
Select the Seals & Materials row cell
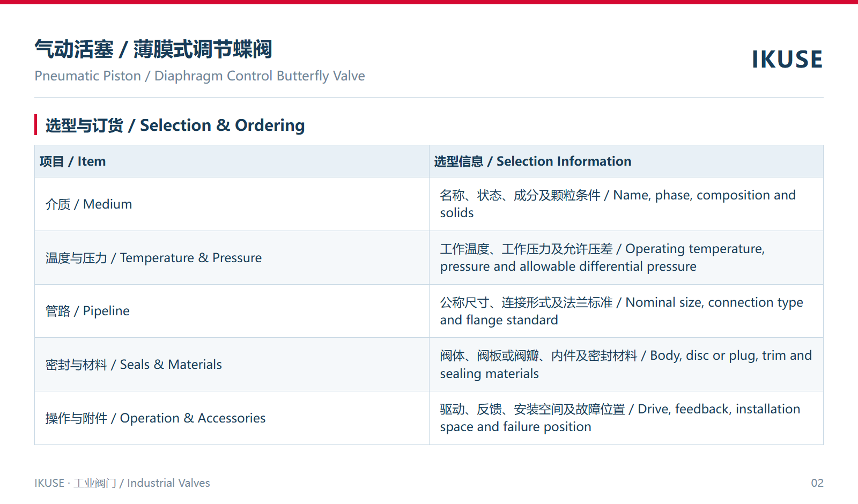pos(232,365)
